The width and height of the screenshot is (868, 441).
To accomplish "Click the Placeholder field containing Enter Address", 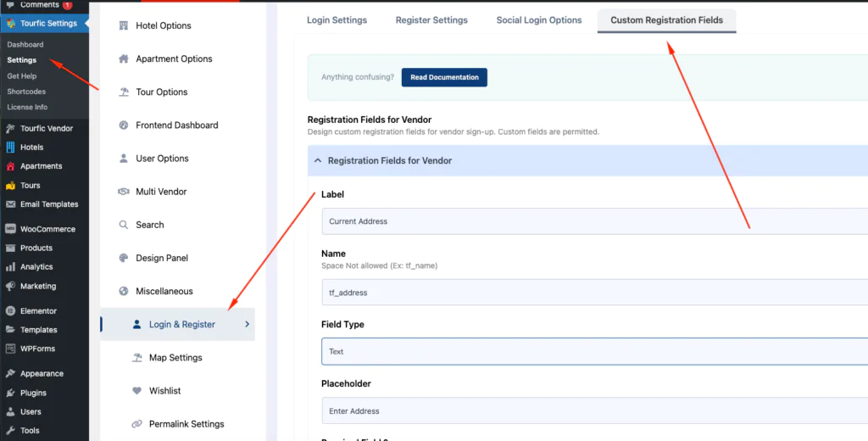I will tap(594, 410).
